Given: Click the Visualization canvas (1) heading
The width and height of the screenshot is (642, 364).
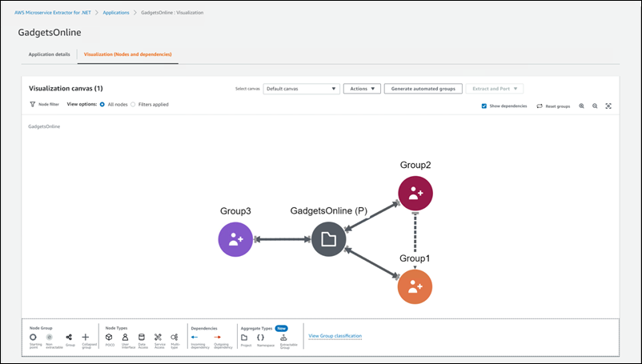Looking at the screenshot, I should click(66, 88).
